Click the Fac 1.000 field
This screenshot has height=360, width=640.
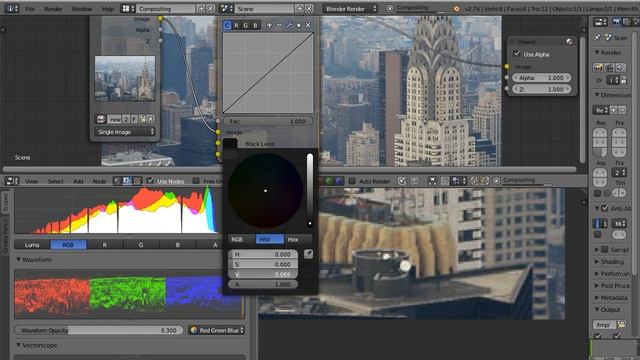[x=268, y=121]
